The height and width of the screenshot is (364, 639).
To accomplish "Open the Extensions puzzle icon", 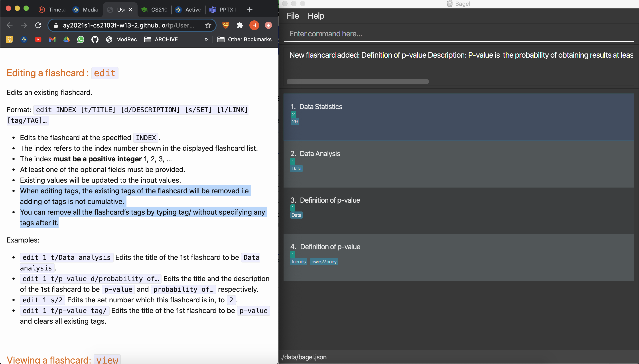I will (240, 25).
